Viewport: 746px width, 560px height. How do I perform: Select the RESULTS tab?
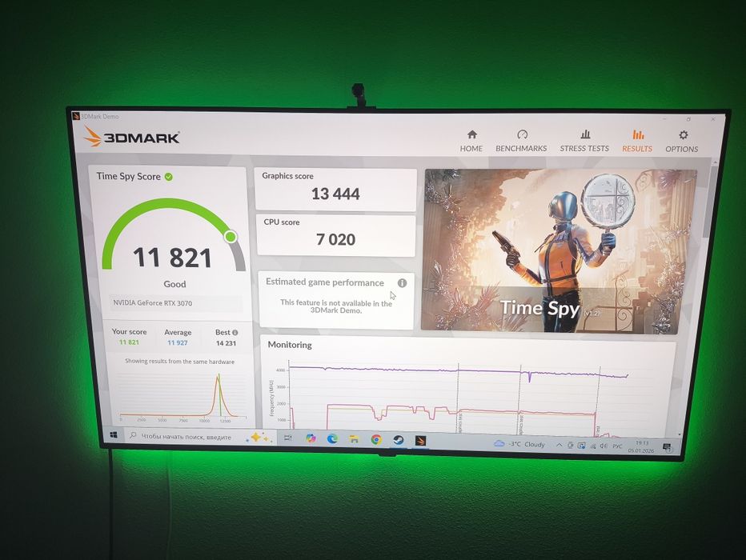637,141
